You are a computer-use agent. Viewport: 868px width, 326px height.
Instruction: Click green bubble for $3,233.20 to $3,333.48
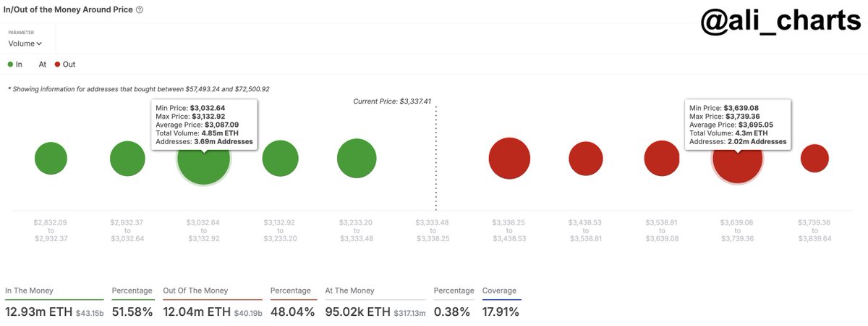click(x=357, y=159)
